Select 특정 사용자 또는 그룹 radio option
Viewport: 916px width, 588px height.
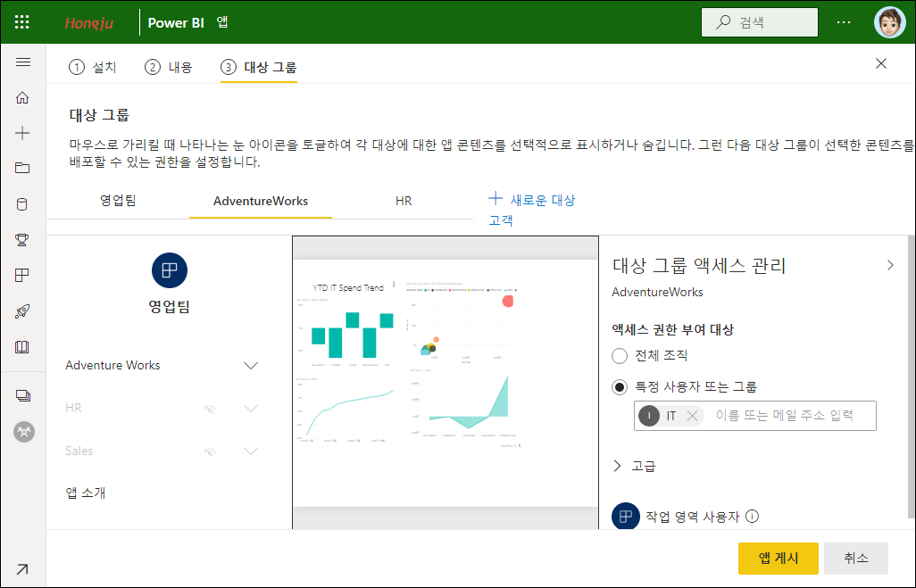tap(620, 386)
